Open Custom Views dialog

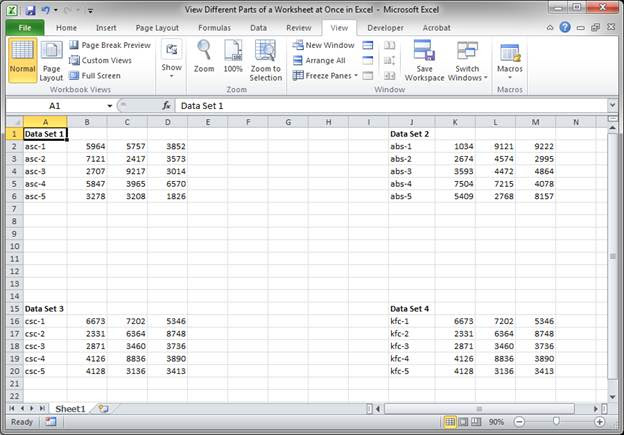[x=100, y=60]
